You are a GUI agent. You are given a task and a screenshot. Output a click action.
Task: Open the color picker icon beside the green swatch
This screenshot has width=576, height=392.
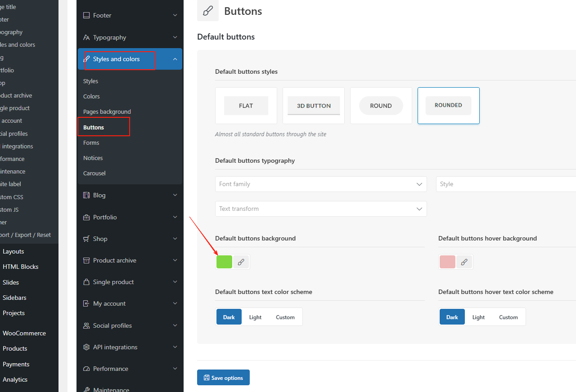(241, 262)
